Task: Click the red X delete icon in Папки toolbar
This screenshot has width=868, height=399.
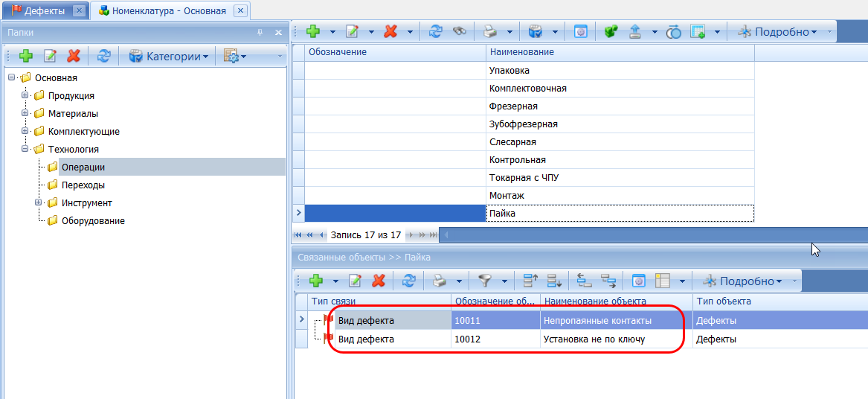Action: (x=74, y=56)
